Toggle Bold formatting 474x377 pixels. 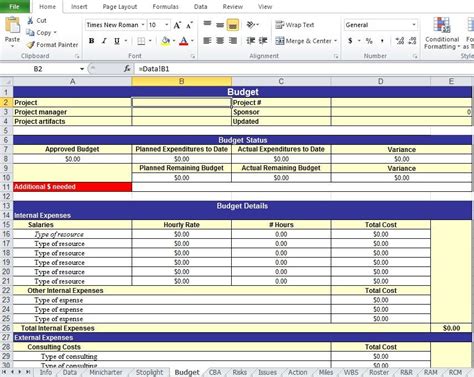point(91,41)
